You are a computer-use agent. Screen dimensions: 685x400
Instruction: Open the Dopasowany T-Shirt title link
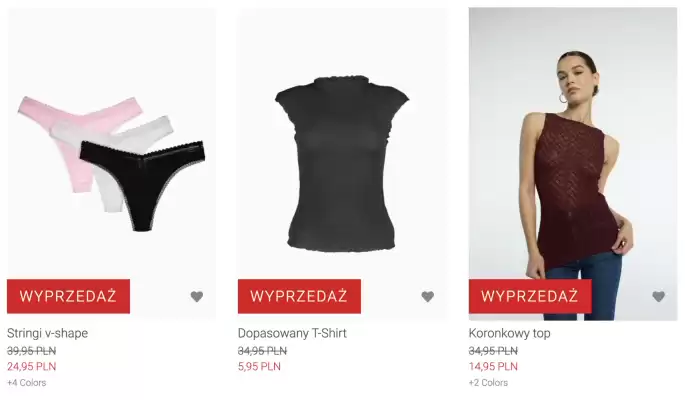pyautogui.click(x=292, y=333)
